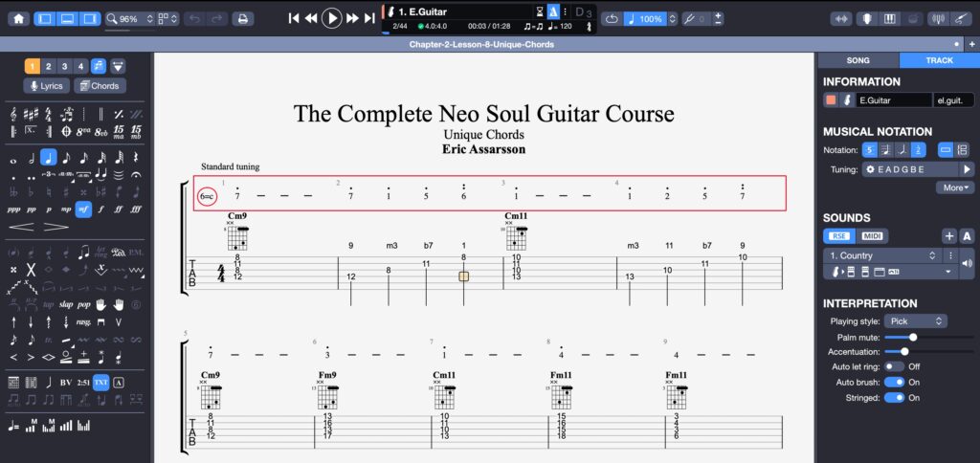Switch to the SONG tab
Screen dimensions: 980x463
[x=857, y=60]
